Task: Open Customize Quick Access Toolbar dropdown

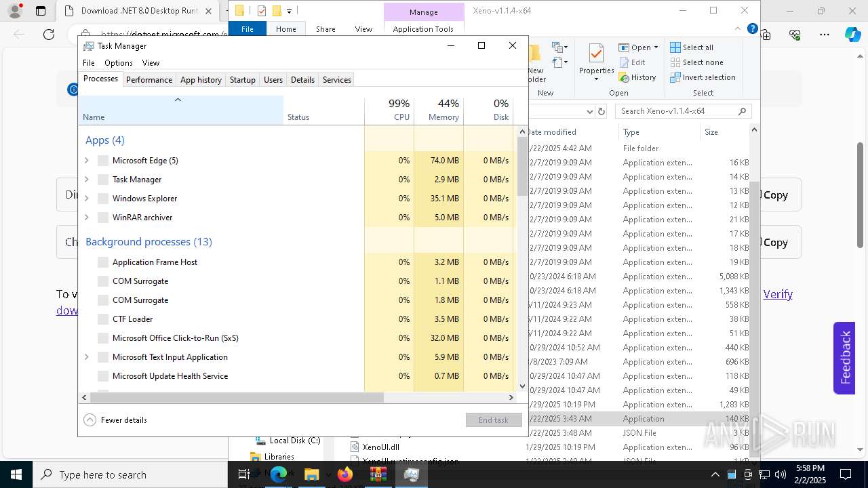Action: point(289,11)
